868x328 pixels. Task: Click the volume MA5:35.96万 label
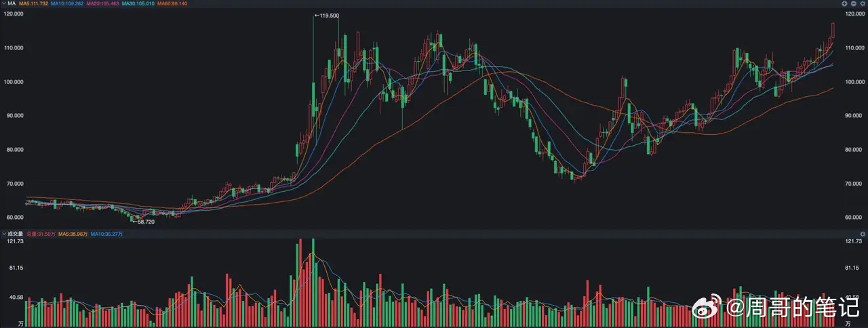pos(73,234)
